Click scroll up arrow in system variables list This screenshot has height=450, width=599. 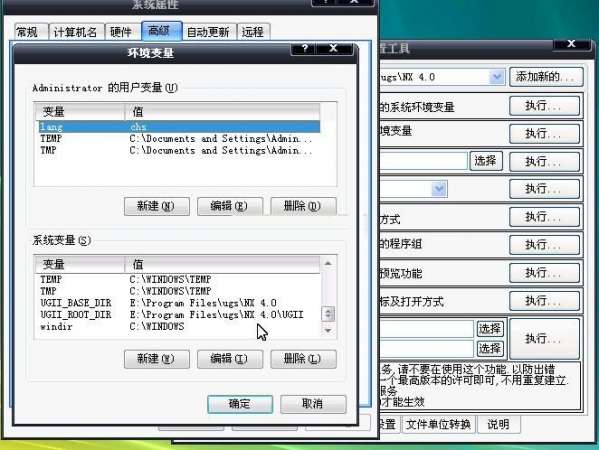328,264
